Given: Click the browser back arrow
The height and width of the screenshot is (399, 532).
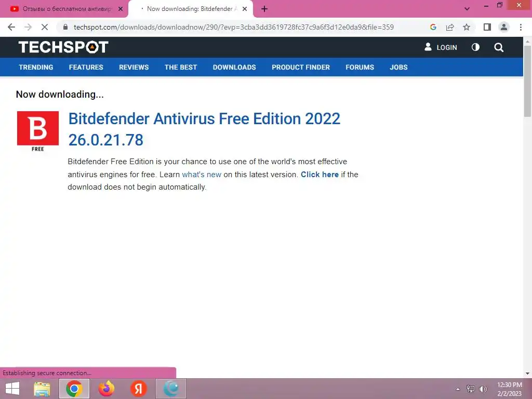Looking at the screenshot, I should tap(11, 27).
